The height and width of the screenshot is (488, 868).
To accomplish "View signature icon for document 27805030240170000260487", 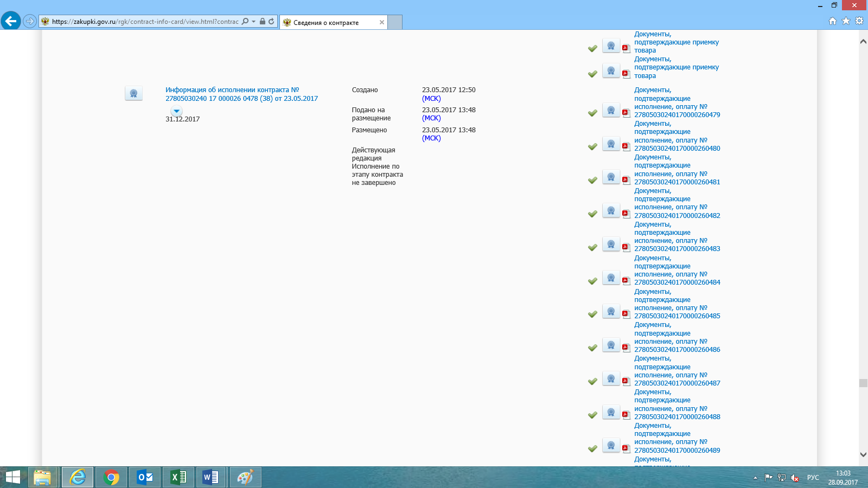I will coord(611,378).
